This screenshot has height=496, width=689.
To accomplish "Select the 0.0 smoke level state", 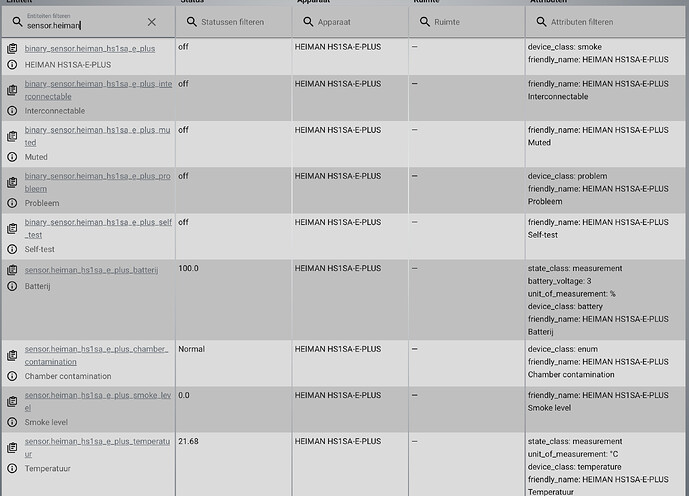I will coord(184,395).
